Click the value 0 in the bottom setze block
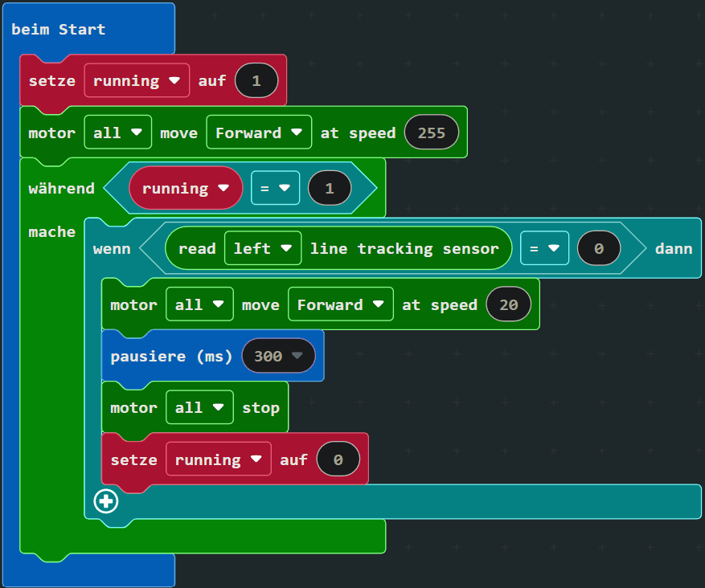Image resolution: width=705 pixels, height=588 pixels. (x=338, y=459)
